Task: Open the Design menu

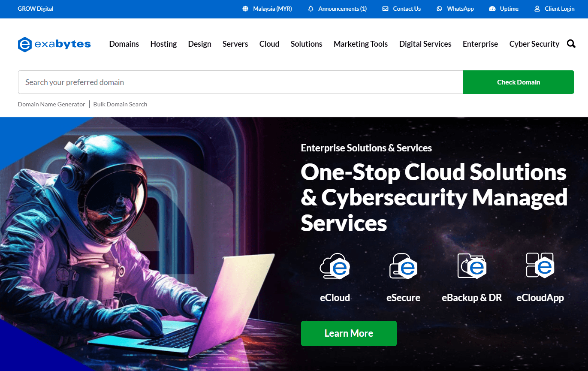Action: pos(199,44)
